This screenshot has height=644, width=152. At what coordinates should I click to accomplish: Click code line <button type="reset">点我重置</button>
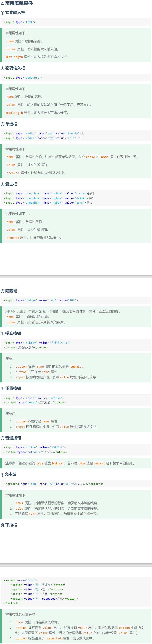pyautogui.click(x=35, y=402)
